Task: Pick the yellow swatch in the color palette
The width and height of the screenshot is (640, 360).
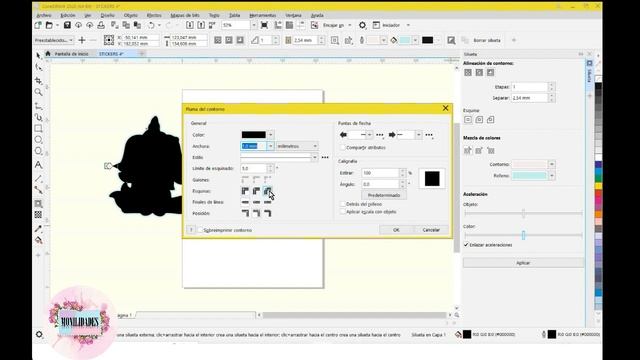Action: (x=598, y=186)
